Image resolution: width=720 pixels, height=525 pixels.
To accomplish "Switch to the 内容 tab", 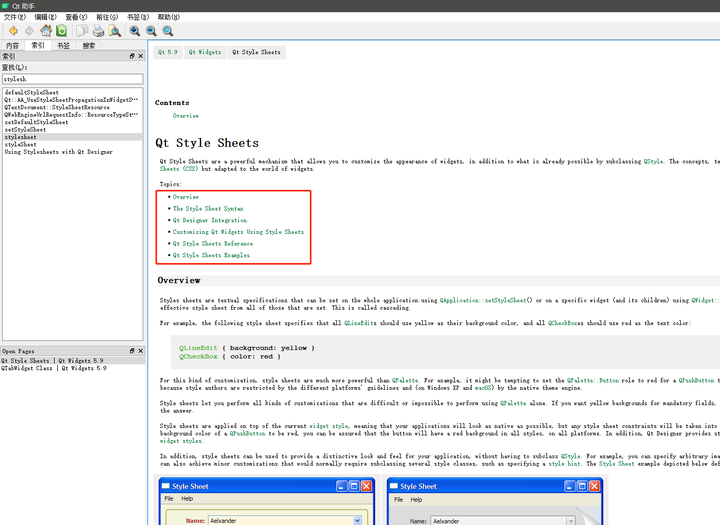I will [x=12, y=45].
